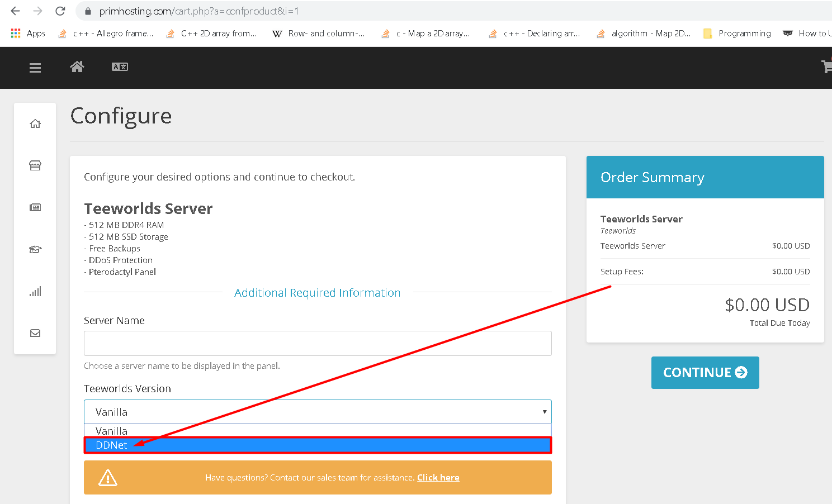
Task: Open the language selector icon in header
Action: pos(120,67)
